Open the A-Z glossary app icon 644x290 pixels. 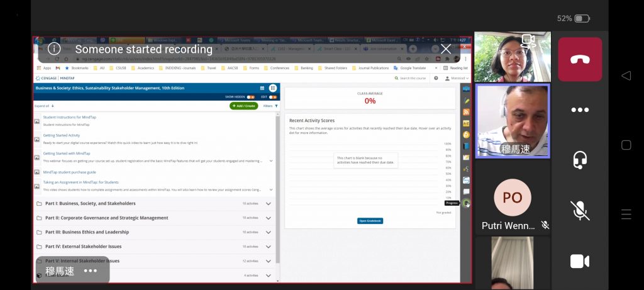point(466,123)
